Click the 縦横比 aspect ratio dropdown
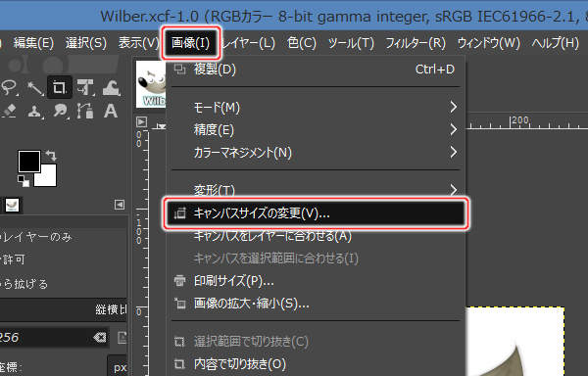The image size is (588, 376). 64,309
